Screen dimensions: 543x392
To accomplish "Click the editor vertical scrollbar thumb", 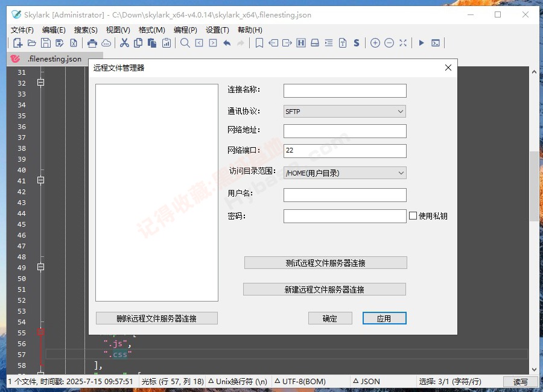I will coord(534,186).
